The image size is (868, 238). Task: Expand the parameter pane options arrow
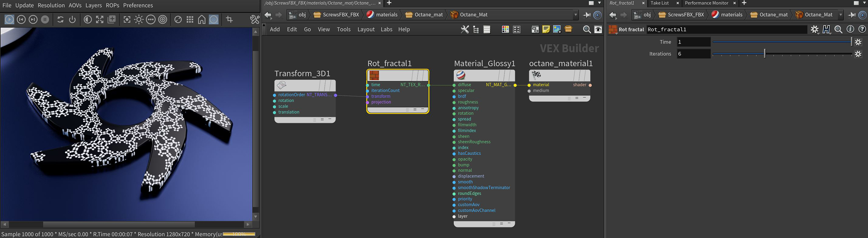(x=864, y=3)
